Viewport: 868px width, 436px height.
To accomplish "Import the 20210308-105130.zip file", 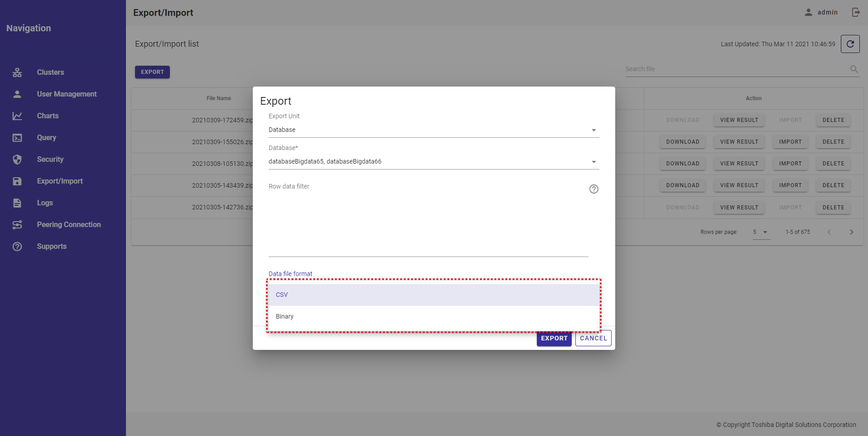I will [790, 164].
